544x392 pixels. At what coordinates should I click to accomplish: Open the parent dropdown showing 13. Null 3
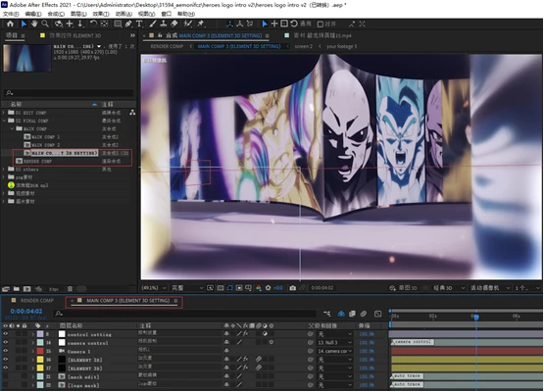coord(334,342)
